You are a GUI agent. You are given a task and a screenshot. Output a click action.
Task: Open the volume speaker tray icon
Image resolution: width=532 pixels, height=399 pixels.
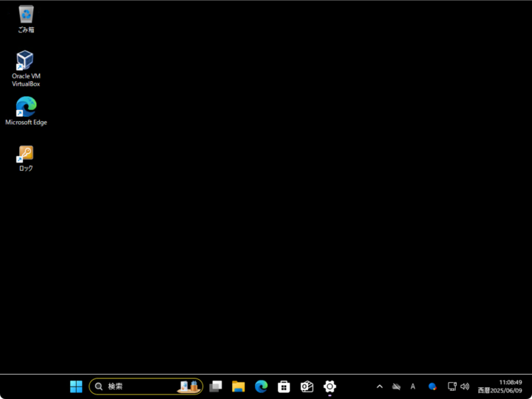(465, 386)
